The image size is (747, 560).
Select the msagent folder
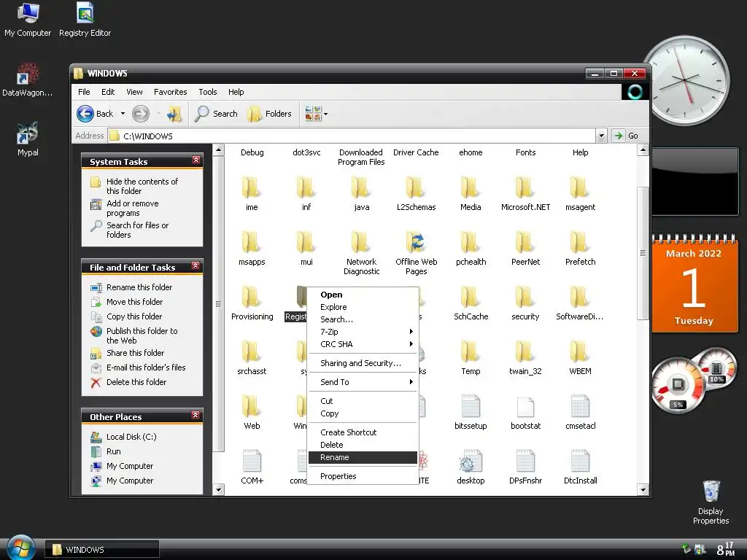tap(580, 194)
